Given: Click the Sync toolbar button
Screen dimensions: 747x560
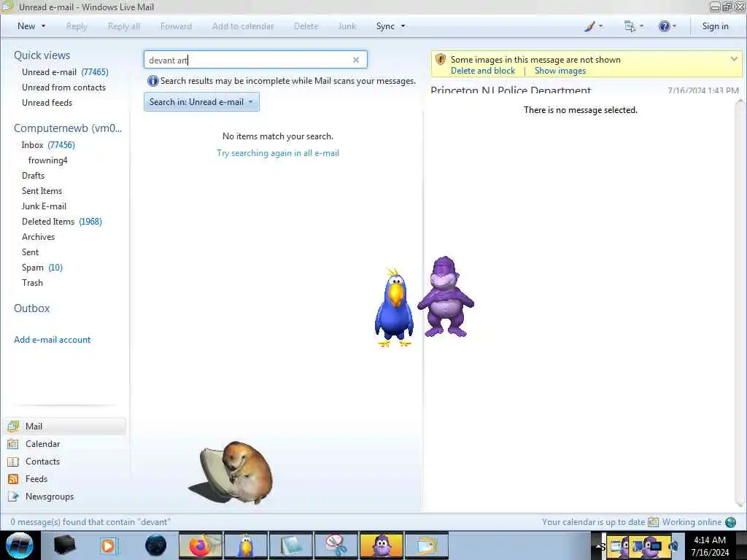Looking at the screenshot, I should coord(385,26).
